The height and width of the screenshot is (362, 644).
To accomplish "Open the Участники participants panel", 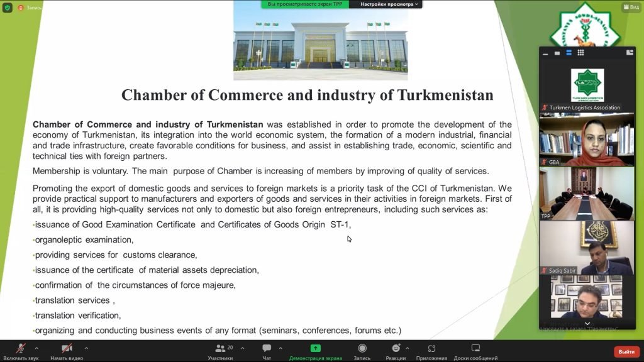I will 221,352.
